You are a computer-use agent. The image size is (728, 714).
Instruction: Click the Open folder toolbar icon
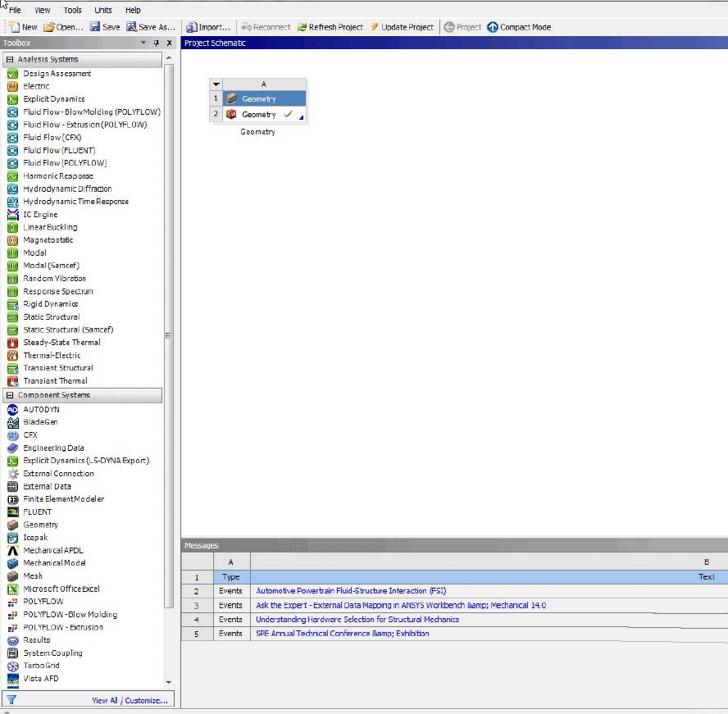[x=48, y=27]
